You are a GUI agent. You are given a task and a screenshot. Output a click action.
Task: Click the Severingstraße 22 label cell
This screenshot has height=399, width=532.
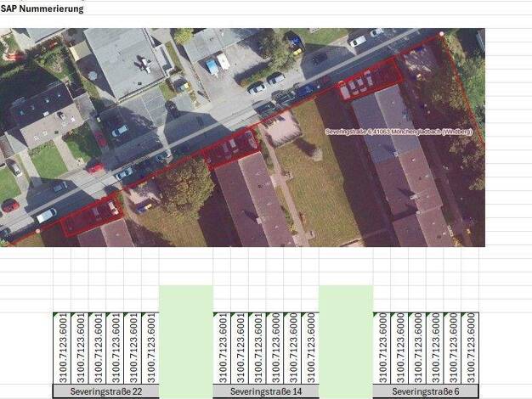tap(106, 391)
